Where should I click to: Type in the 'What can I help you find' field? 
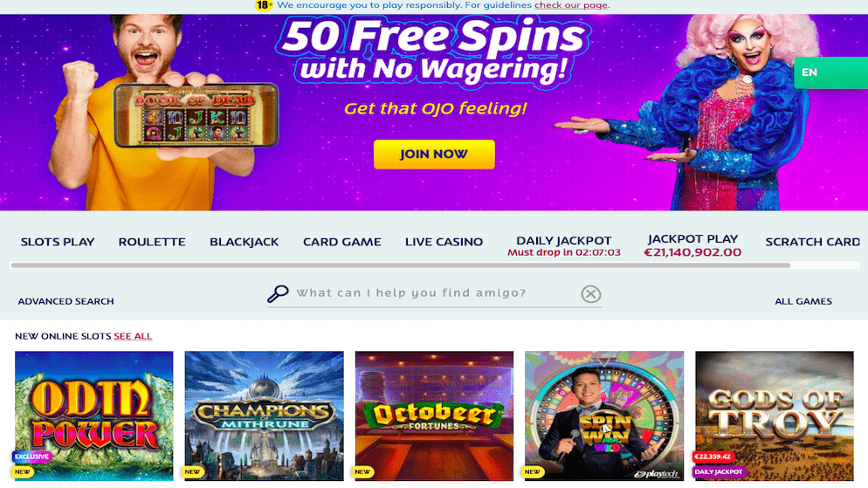(x=435, y=293)
